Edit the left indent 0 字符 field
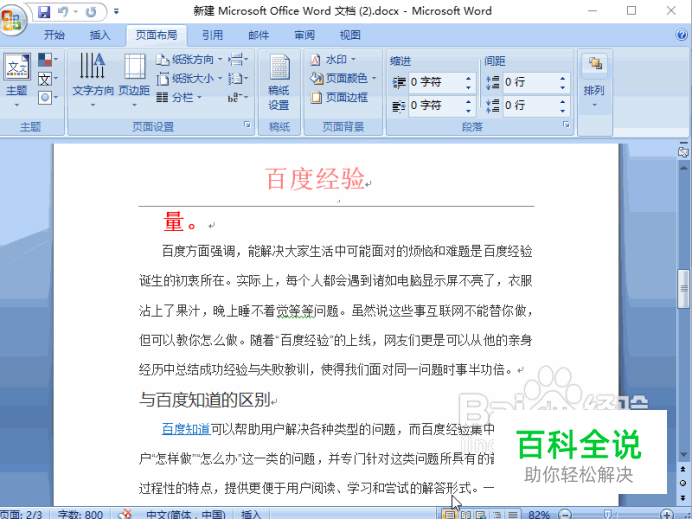The height and width of the screenshot is (519, 692). coord(436,82)
